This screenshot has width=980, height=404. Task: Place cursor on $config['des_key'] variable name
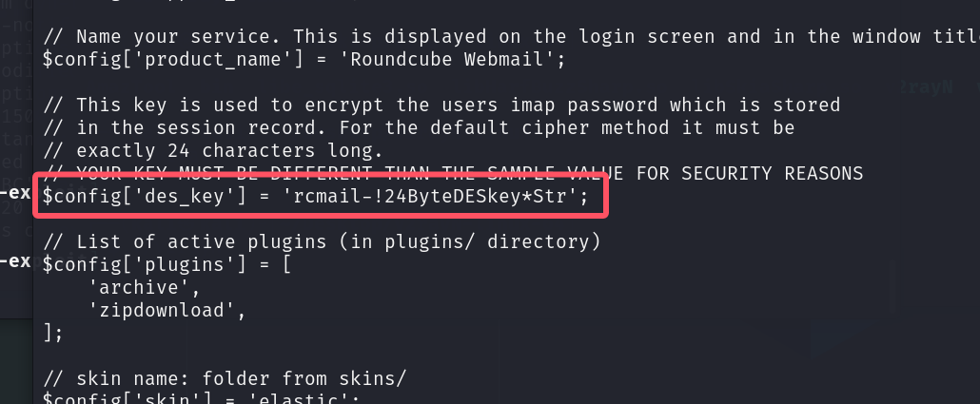tap(139, 197)
